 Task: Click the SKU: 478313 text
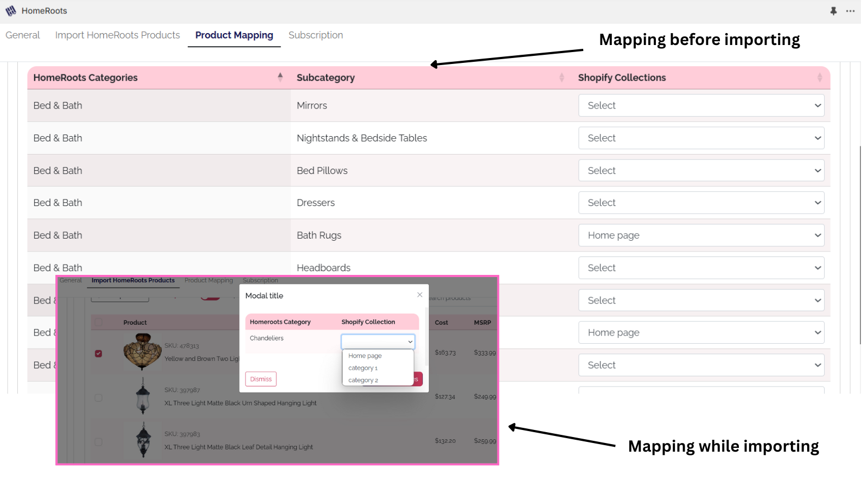tap(182, 346)
